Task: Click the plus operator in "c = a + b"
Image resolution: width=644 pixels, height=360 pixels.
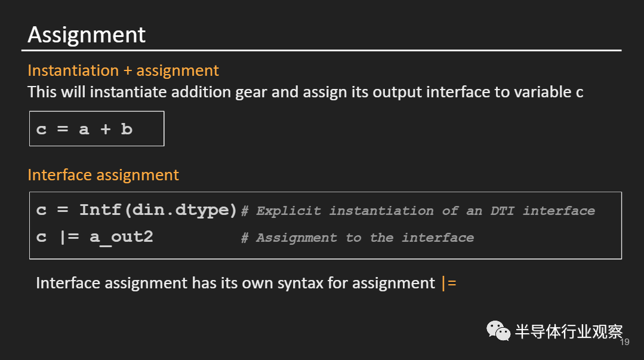Action: coord(106,129)
